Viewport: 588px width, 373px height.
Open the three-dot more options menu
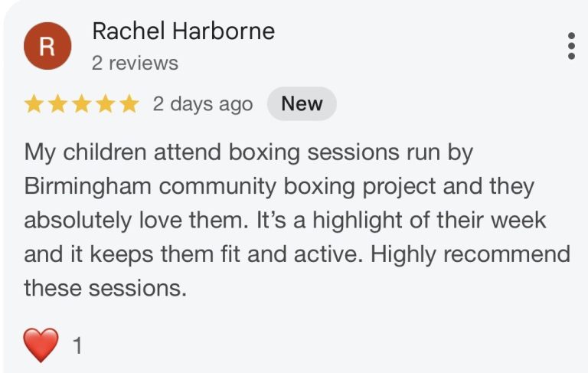tap(571, 46)
